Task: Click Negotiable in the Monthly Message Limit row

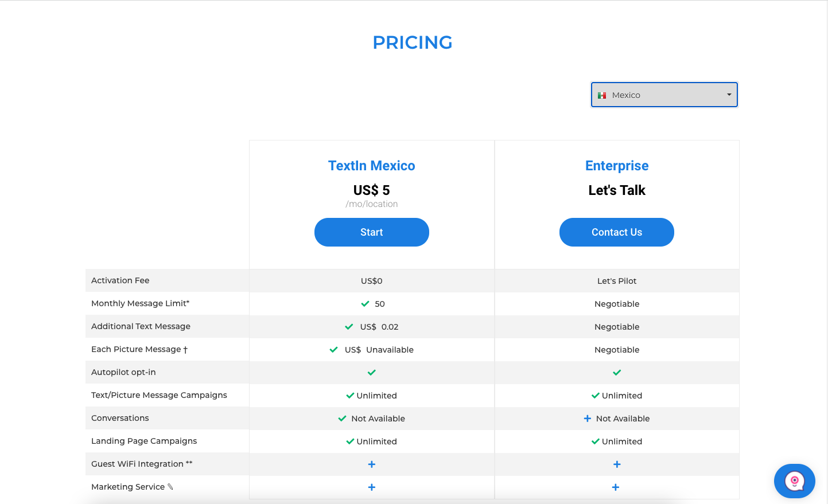Action: coord(617,304)
